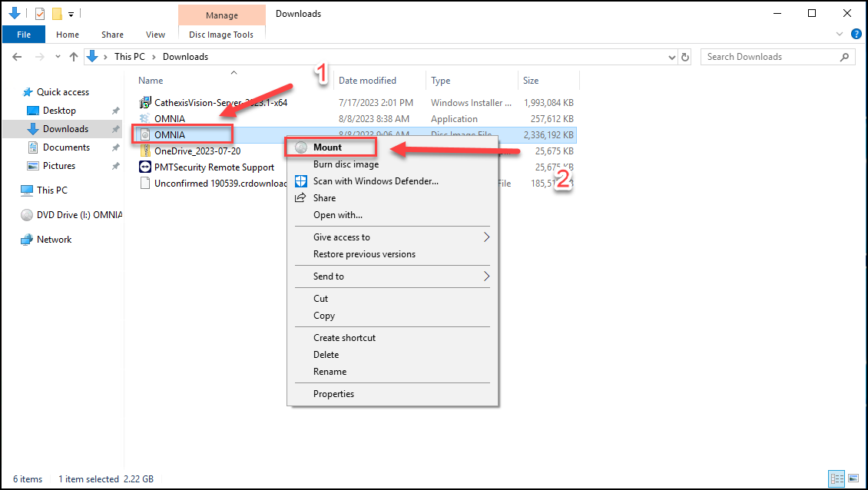868x490 pixels.
Task: Switch to the Share ribbon tab
Action: pos(112,35)
